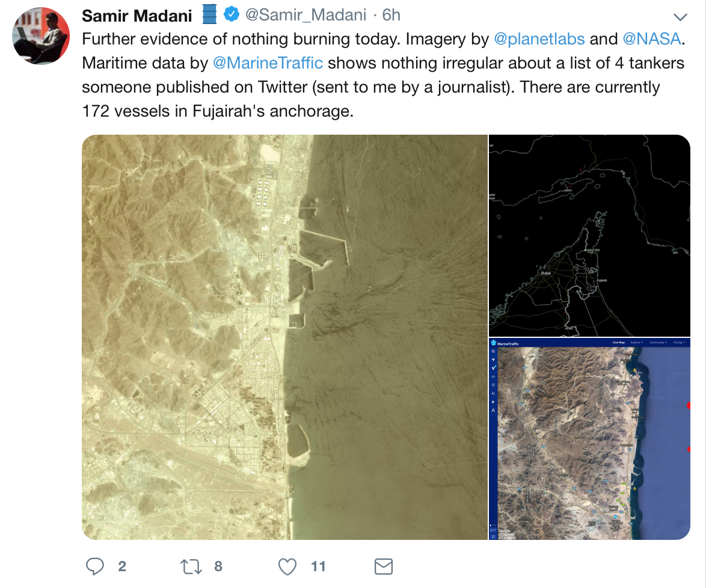Open the black NASA map image
The width and height of the screenshot is (706, 588).
point(589,236)
